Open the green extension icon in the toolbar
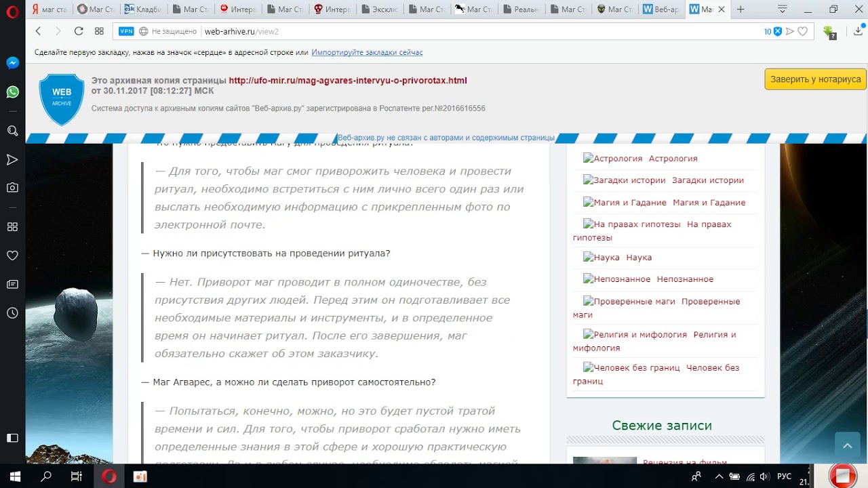868x488 pixels. [829, 32]
